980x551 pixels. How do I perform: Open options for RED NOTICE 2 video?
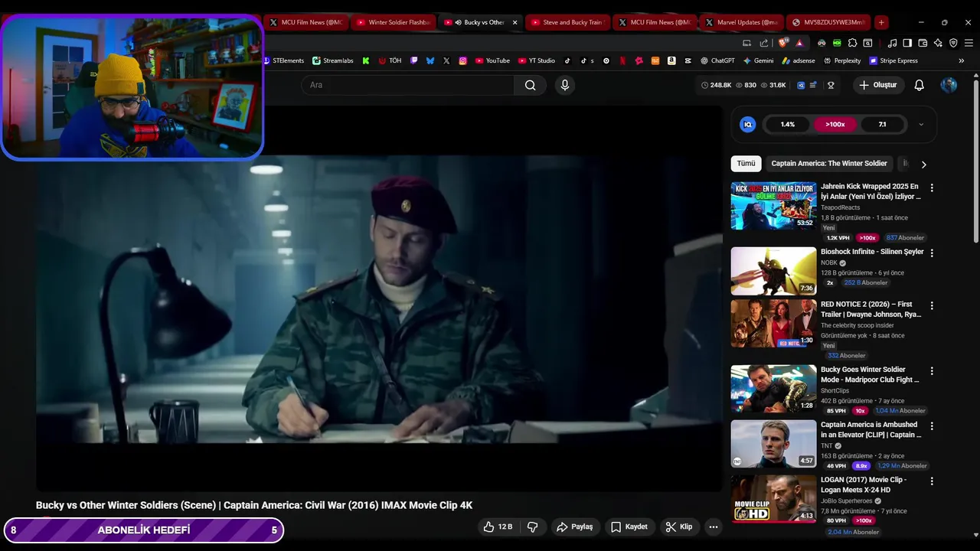932,305
